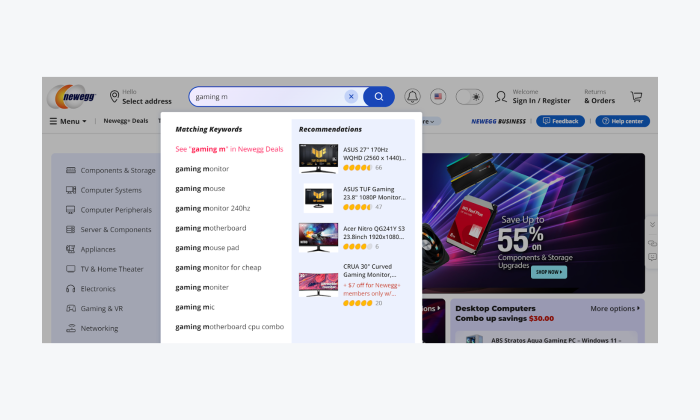Click ABS Stratos Aqua Gaming PC listing

coord(556,340)
